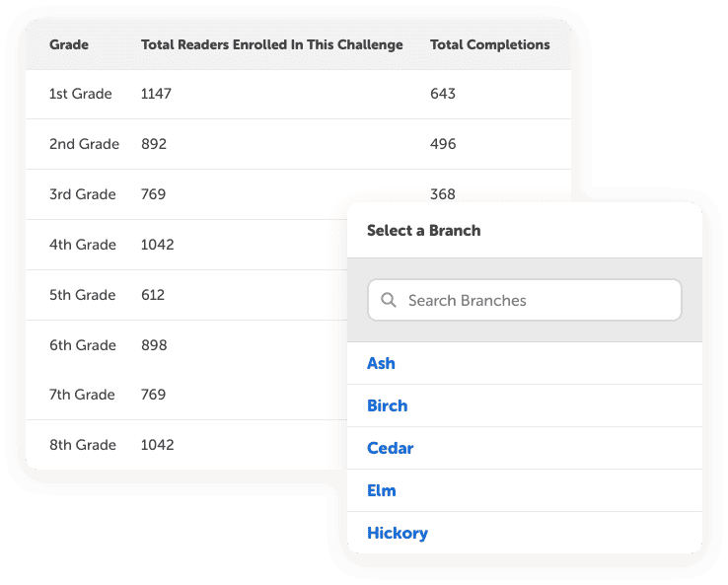The height and width of the screenshot is (585, 728).
Task: Open the Hickory branch
Action: [x=397, y=533]
